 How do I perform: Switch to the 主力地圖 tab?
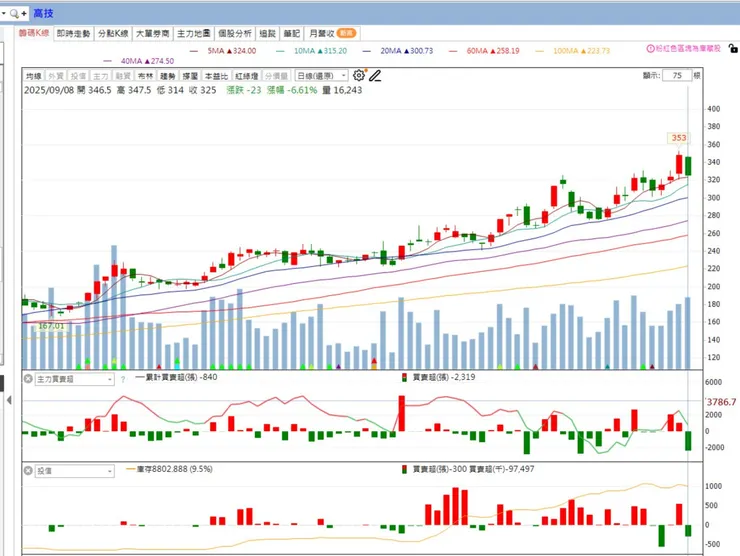click(193, 34)
